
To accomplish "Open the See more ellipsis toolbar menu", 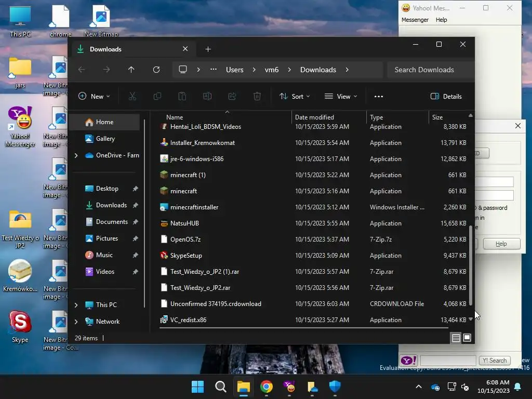I will click(379, 96).
